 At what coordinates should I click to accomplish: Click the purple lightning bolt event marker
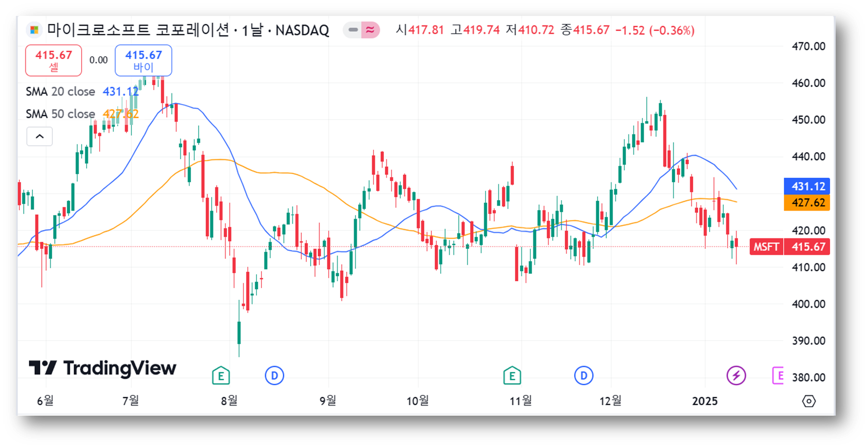point(736,375)
